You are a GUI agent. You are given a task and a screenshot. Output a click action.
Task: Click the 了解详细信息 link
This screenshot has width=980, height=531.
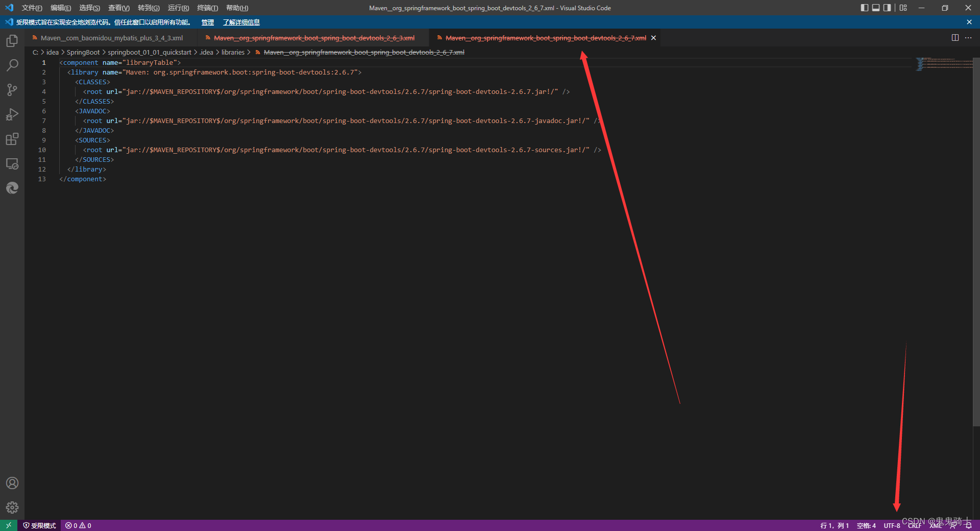(241, 22)
